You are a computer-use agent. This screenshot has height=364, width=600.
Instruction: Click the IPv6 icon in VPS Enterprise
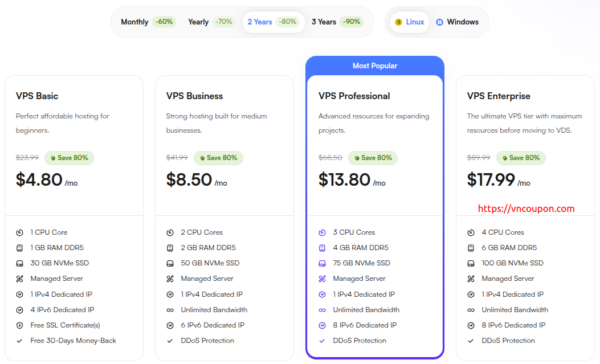(x=471, y=325)
